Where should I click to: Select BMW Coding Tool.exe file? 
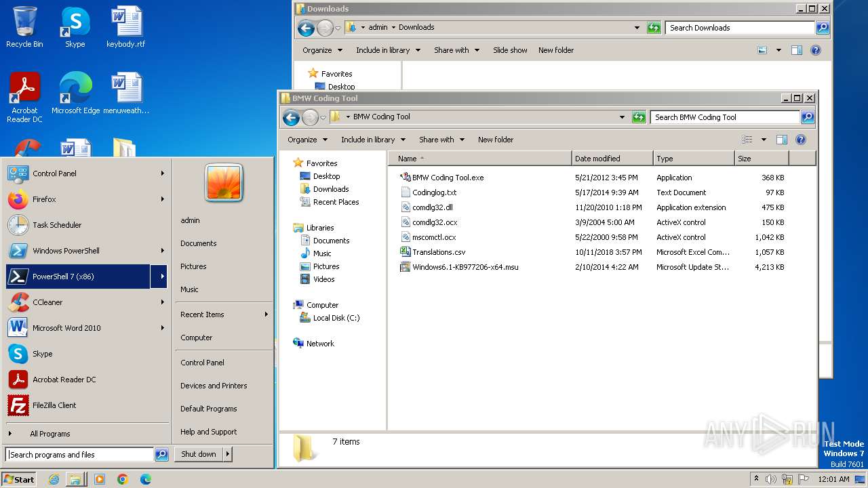[x=448, y=178]
